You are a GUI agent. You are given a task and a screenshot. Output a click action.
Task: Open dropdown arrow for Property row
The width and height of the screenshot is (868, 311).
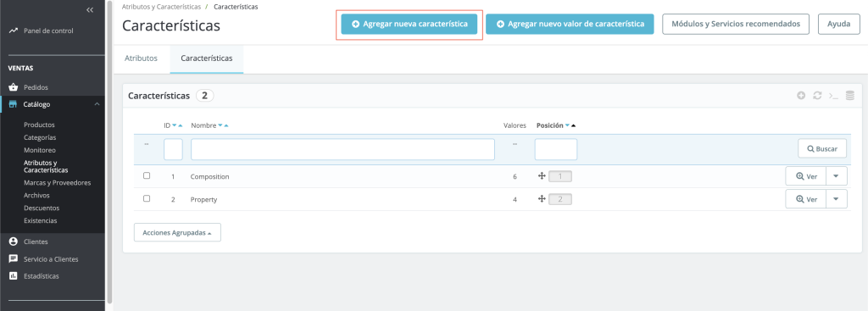(x=837, y=199)
